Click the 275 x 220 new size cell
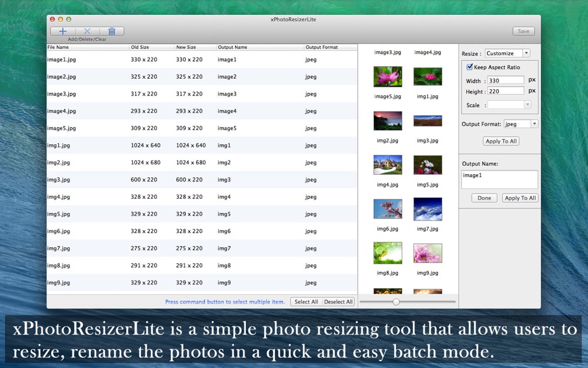The height and width of the screenshot is (368, 588). (x=189, y=248)
